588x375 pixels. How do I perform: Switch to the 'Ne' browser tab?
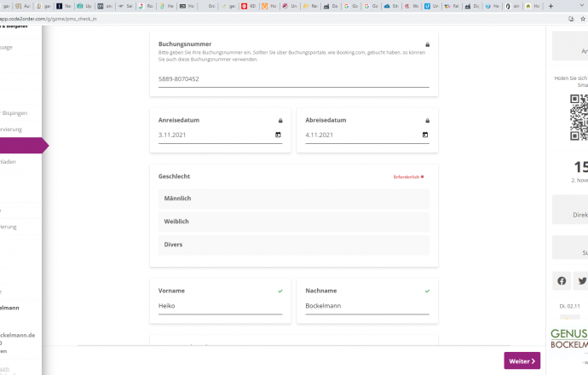click(x=64, y=6)
